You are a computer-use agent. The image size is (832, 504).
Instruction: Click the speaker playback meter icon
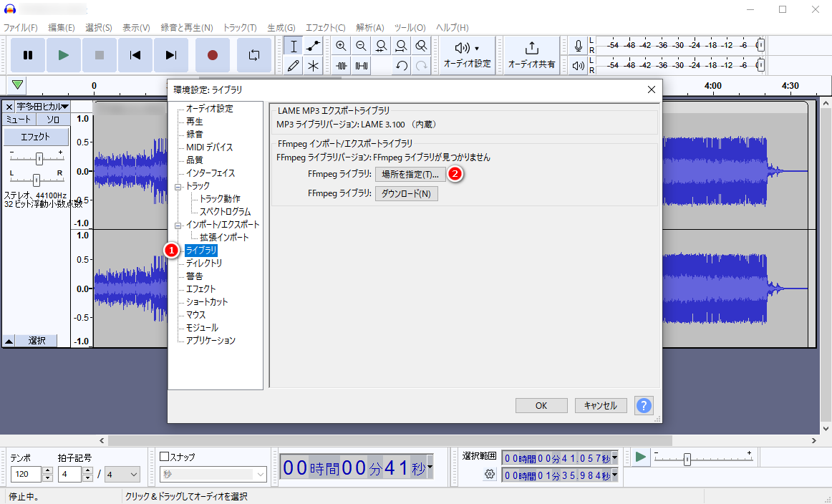point(579,66)
